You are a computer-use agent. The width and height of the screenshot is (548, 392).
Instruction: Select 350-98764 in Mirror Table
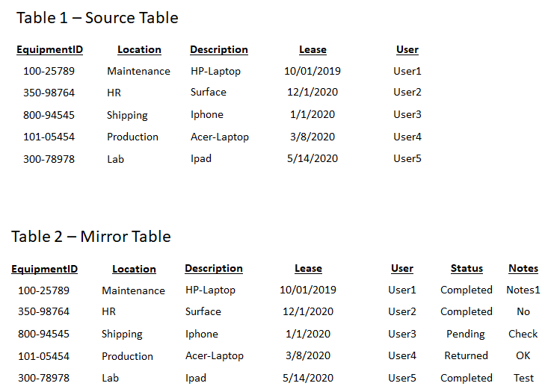pos(43,311)
